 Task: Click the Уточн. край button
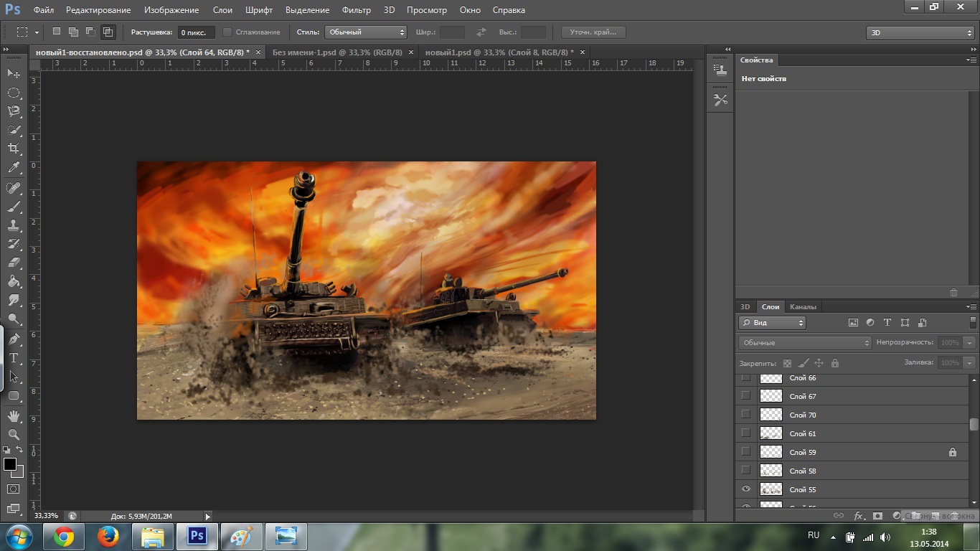(x=593, y=32)
